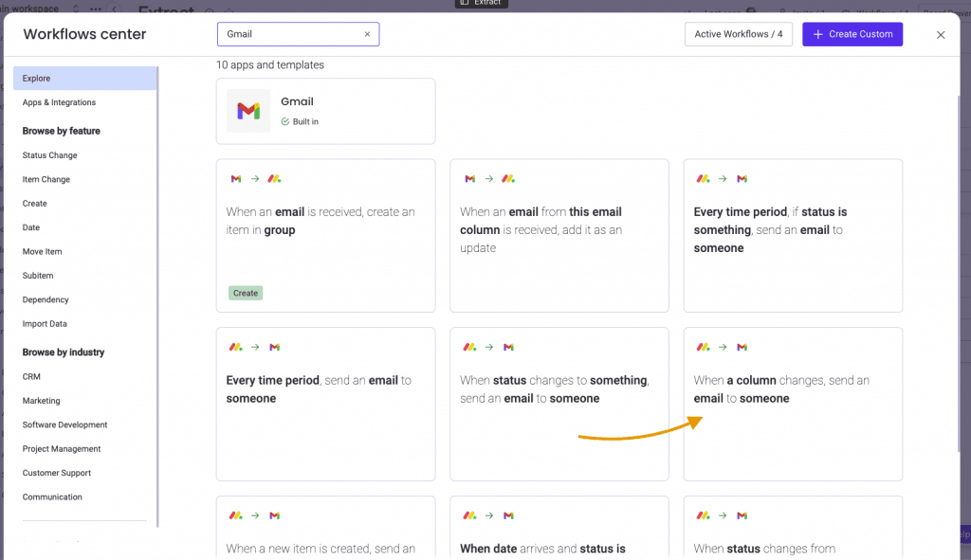Image resolution: width=971 pixels, height=560 pixels.
Task: Click Gmail icon on 'Every time period, if status is something' card
Action: pyautogui.click(x=742, y=179)
